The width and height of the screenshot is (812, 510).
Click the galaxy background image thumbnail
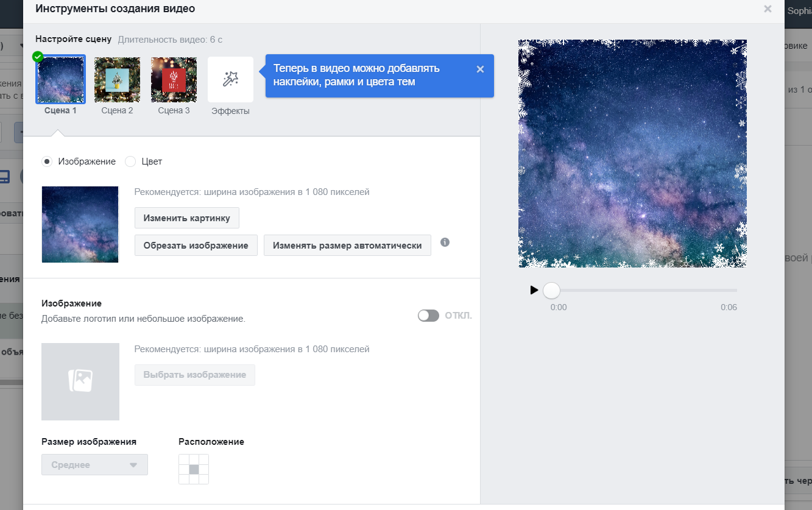point(80,224)
